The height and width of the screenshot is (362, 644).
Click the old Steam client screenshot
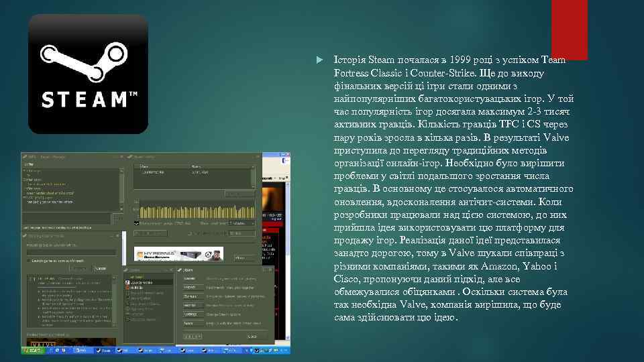(x=156, y=253)
